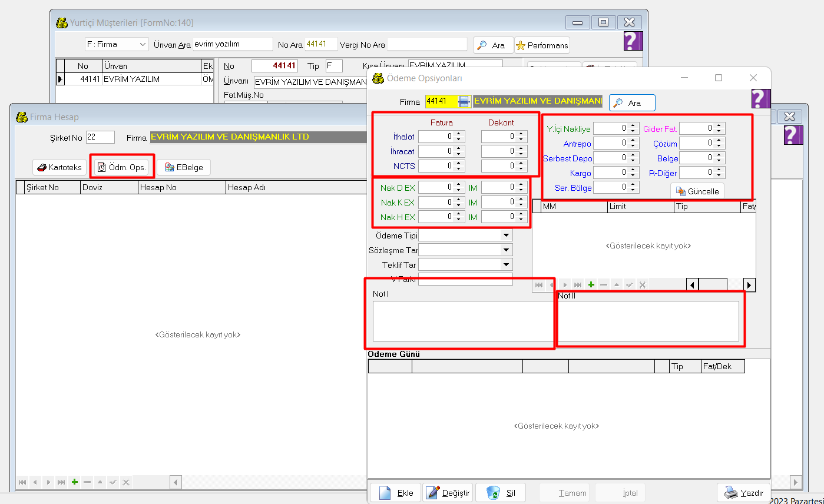This screenshot has height=504, width=824.
Task: Click the purple help icon in Yurtiçi Müşterileri
Action: pos(633,41)
